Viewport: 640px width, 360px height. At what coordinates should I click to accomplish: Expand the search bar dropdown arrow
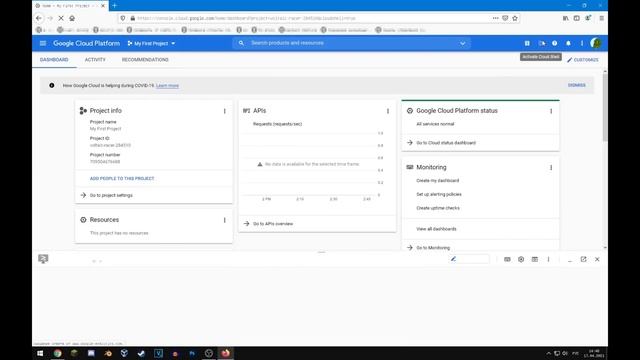tap(462, 43)
